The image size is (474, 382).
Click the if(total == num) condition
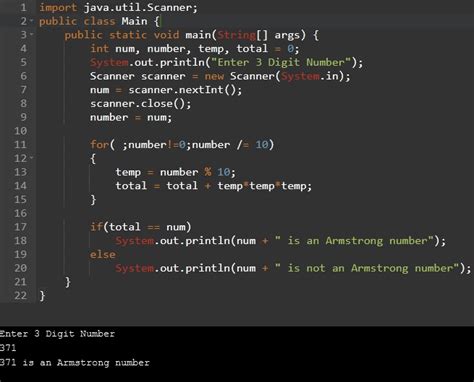141,227
